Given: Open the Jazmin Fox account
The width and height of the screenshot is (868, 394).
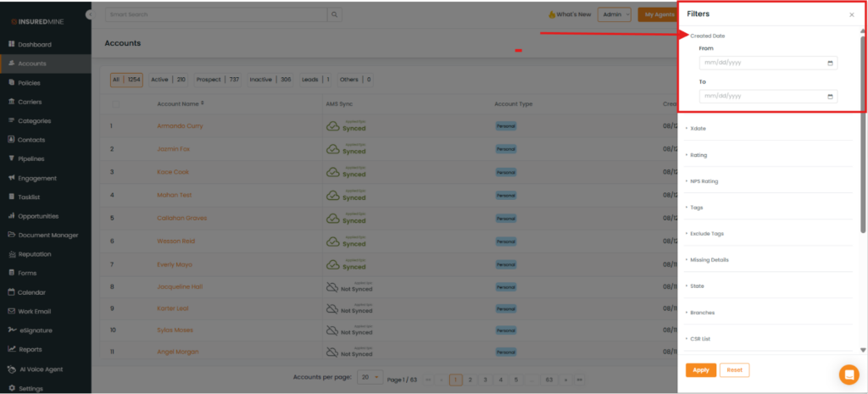Looking at the screenshot, I should [174, 149].
